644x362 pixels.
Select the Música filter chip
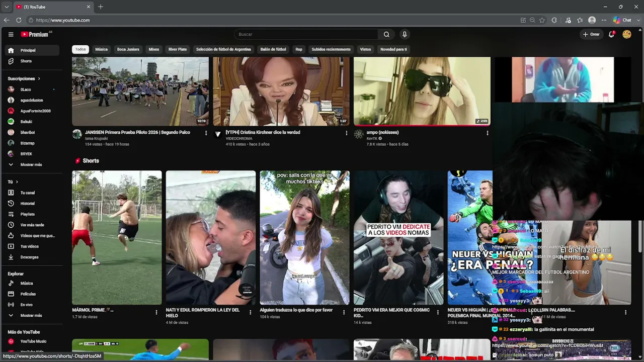point(102,49)
